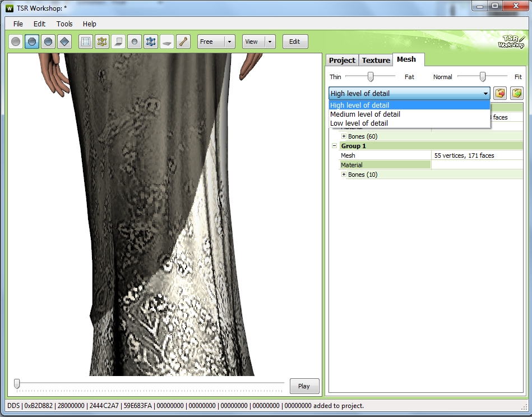
Task: Expand the Bones (10) tree node
Action: click(344, 175)
